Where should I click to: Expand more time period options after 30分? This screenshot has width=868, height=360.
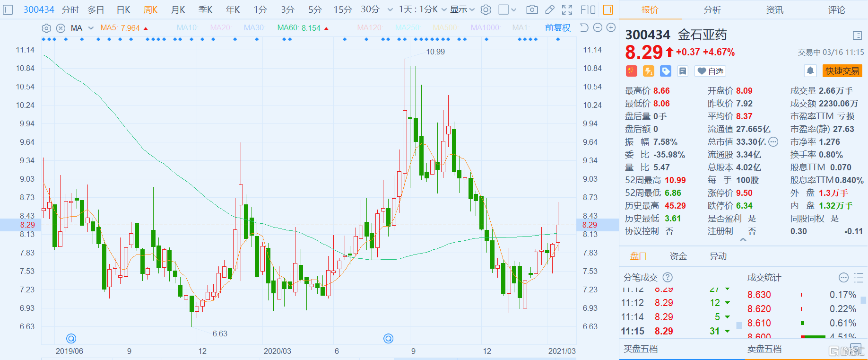[x=390, y=9]
